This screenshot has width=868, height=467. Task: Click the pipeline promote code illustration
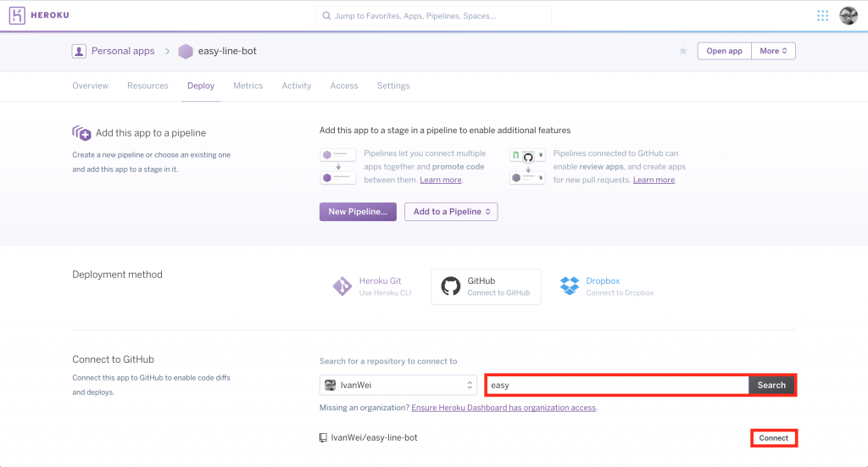(x=337, y=167)
